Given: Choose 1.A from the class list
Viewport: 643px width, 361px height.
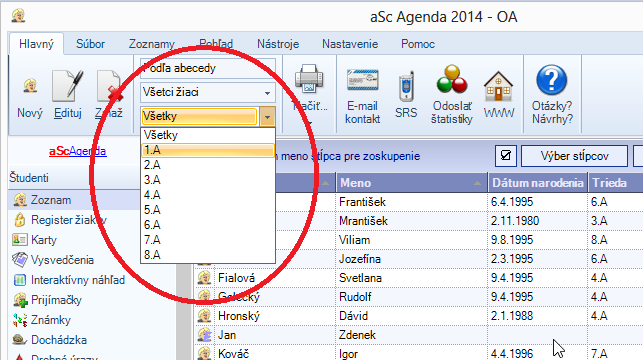Looking at the screenshot, I should (207, 150).
